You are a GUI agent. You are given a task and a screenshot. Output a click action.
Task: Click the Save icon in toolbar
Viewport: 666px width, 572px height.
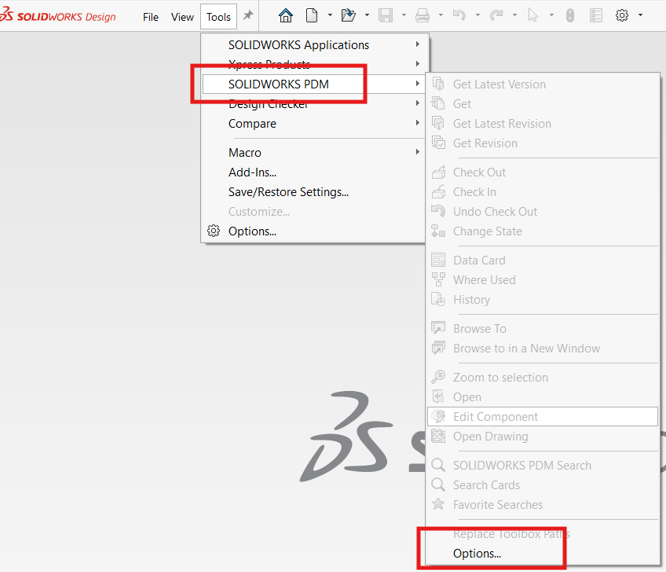coord(385,16)
